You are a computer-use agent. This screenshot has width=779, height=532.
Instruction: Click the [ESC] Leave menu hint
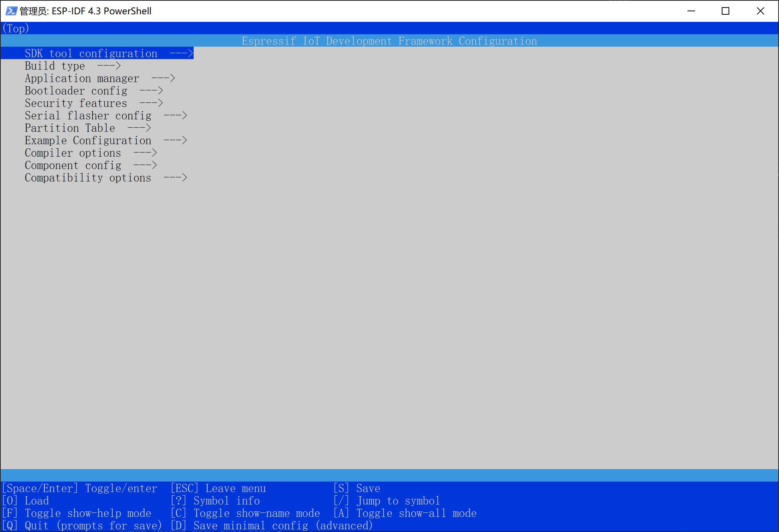pos(218,488)
